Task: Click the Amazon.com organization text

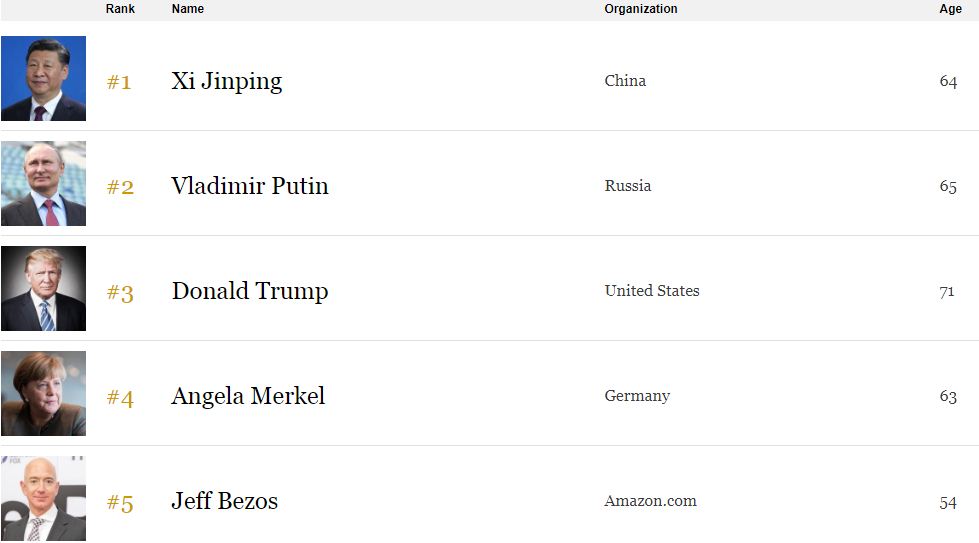Action: pyautogui.click(x=650, y=501)
